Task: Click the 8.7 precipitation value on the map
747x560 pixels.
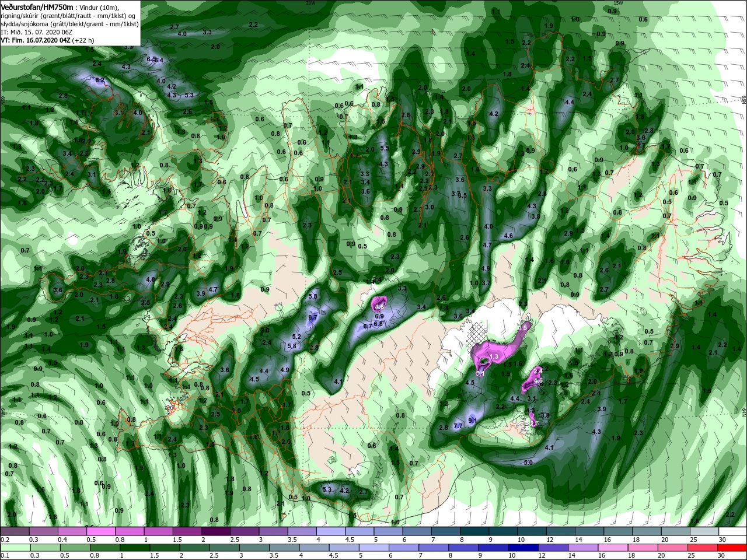Action: (x=313, y=317)
